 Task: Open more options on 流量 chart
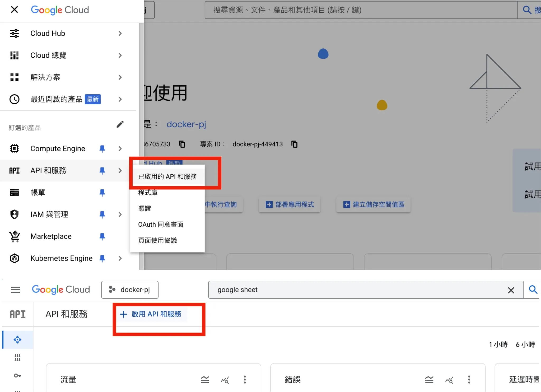click(x=245, y=380)
